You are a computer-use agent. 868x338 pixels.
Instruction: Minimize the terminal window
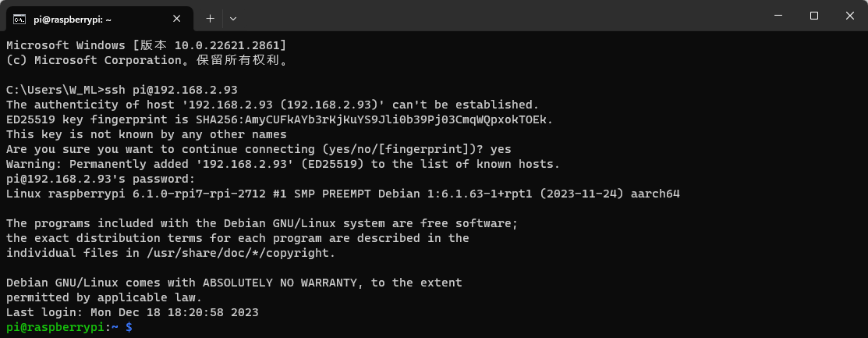[778, 16]
